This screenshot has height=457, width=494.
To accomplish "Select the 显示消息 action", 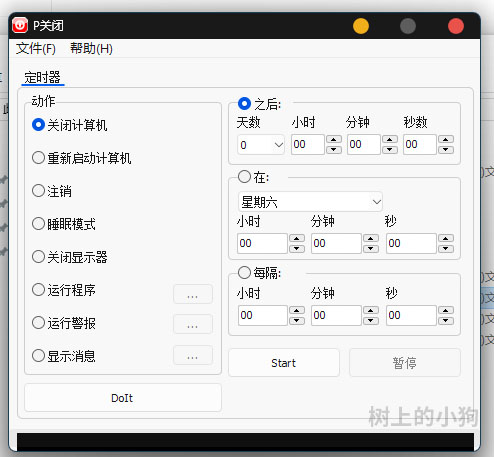I will pyautogui.click(x=64, y=356).
